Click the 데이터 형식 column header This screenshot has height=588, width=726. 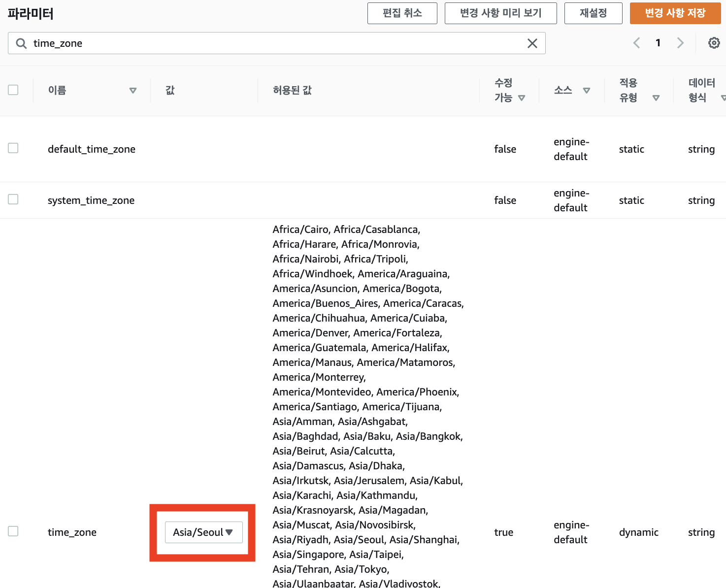click(x=702, y=90)
